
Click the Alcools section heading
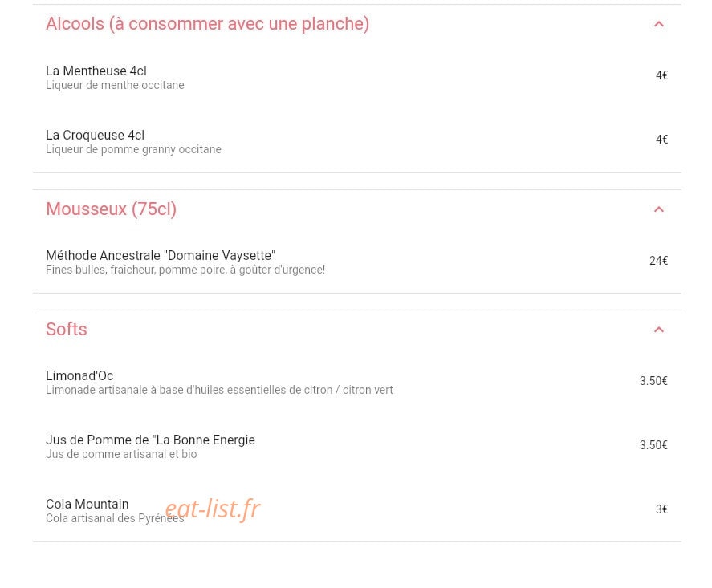[208, 23]
